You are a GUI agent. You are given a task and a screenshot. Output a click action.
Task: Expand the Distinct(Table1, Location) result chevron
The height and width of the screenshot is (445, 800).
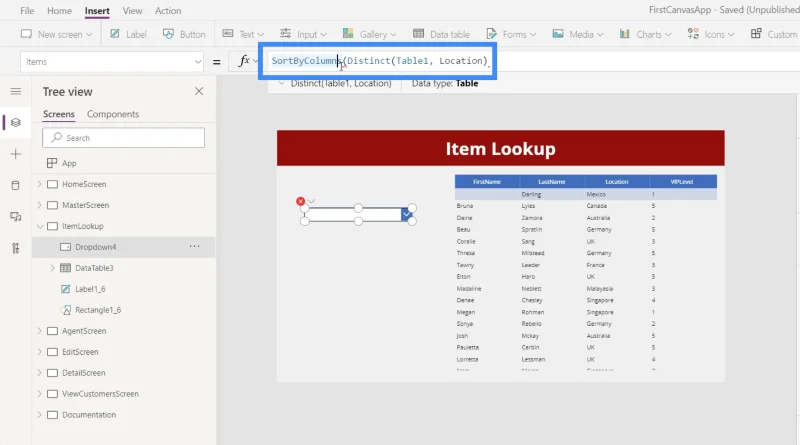281,83
